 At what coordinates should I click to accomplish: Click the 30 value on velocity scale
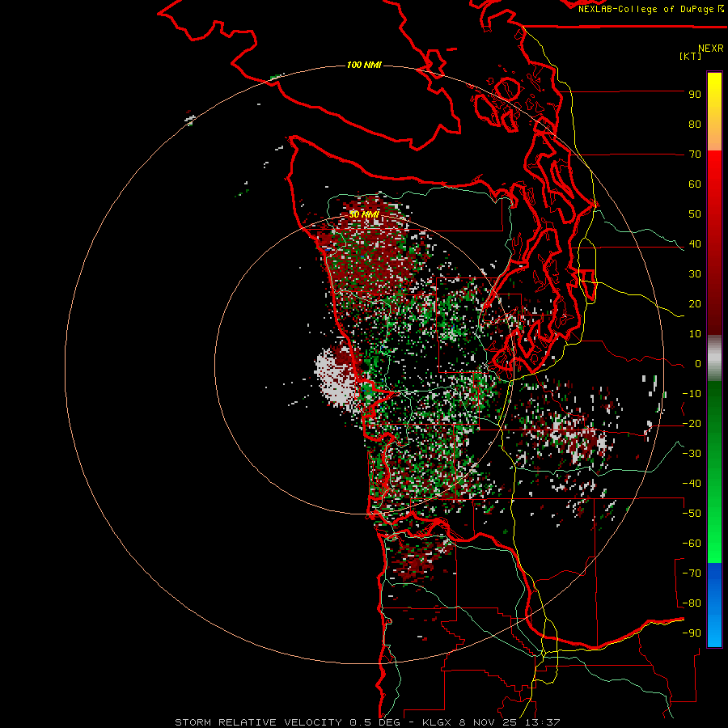[x=695, y=274]
